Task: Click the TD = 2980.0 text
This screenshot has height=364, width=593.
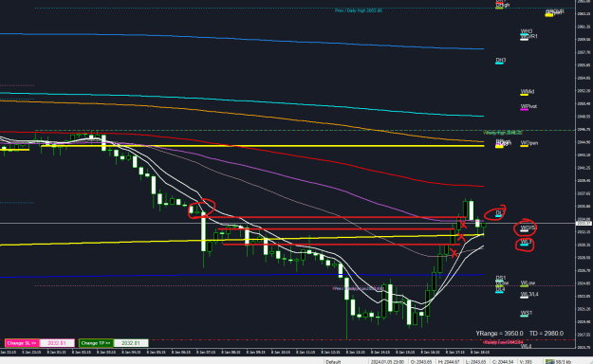Action: pyautogui.click(x=547, y=334)
